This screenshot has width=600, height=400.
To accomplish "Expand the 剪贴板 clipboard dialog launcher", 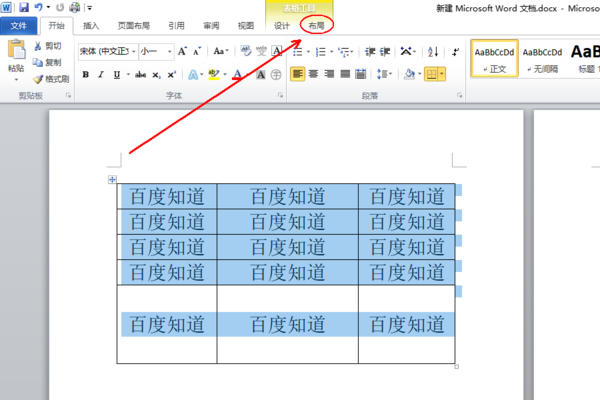I will click(68, 95).
